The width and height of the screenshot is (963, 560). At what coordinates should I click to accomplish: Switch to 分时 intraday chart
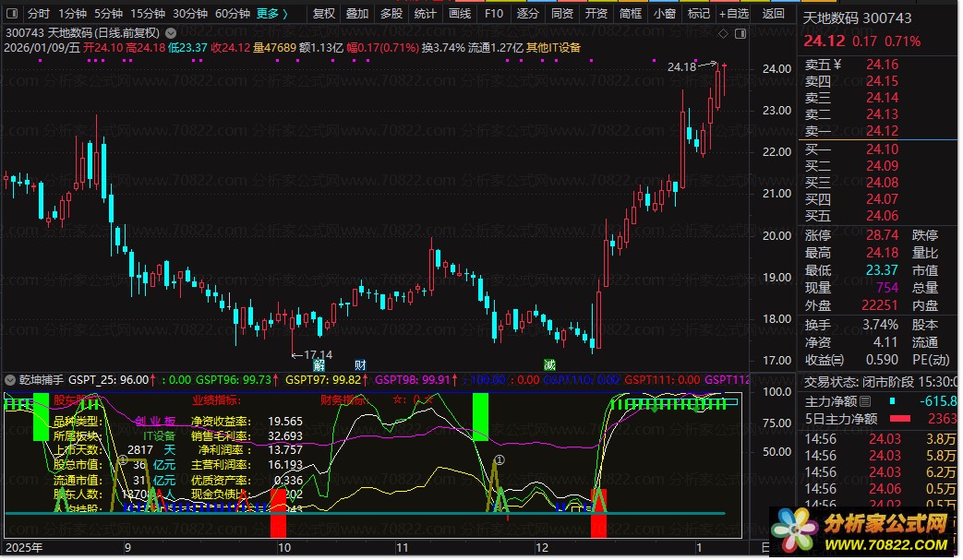[39, 13]
